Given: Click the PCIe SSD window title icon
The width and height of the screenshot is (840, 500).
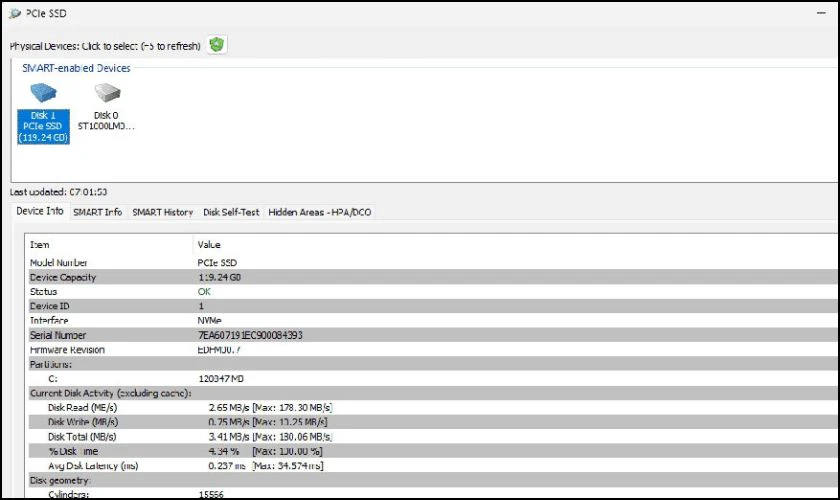Looking at the screenshot, I should tap(15, 13).
